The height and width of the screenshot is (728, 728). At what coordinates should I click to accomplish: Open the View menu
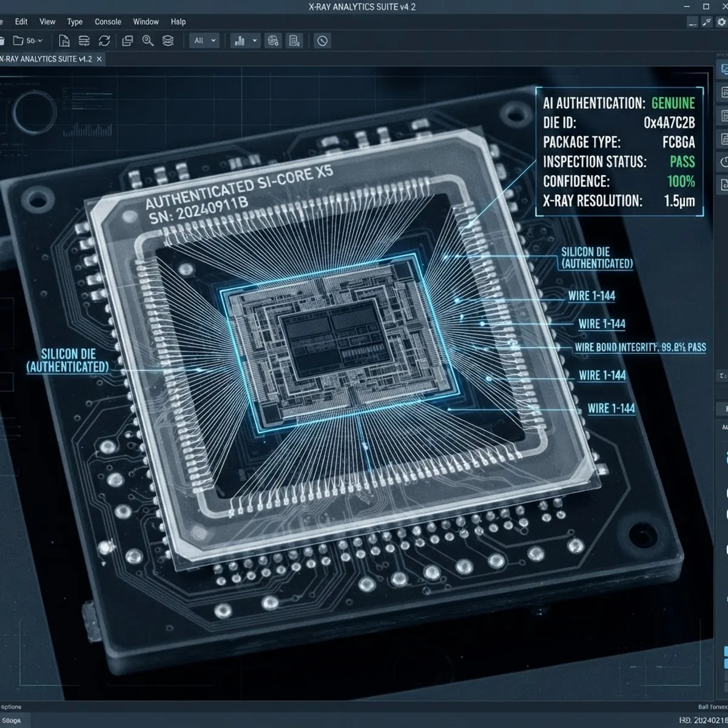click(x=47, y=22)
